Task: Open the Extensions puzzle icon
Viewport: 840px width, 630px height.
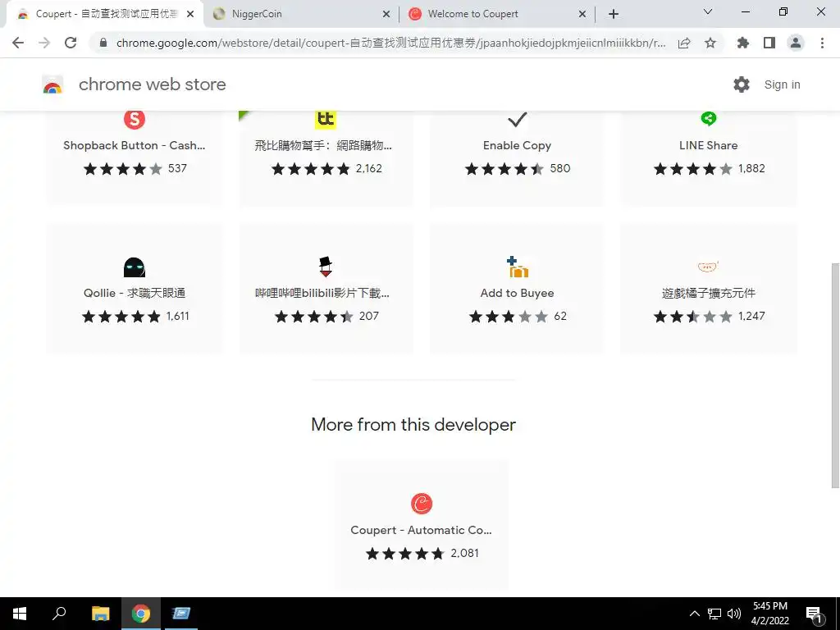Action: pos(742,43)
